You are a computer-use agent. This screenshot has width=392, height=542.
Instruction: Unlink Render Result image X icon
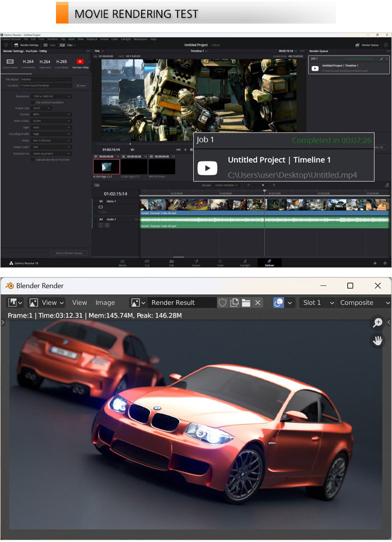click(x=258, y=303)
